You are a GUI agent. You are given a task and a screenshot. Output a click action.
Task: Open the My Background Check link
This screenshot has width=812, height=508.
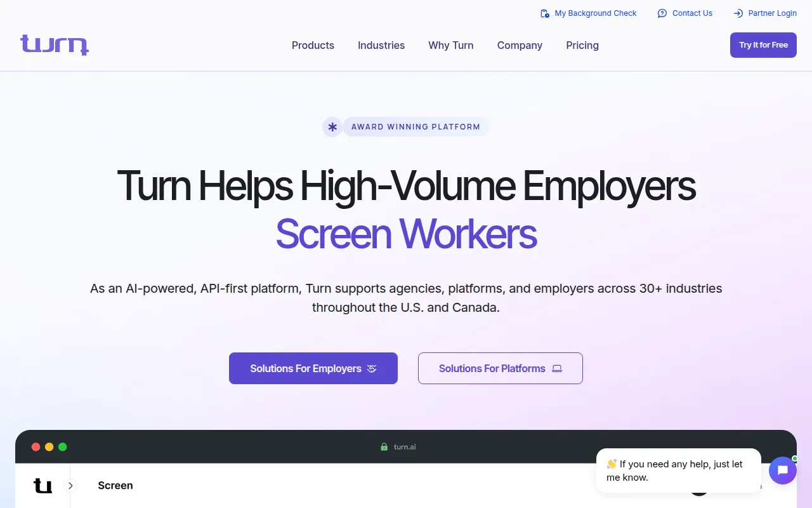588,13
